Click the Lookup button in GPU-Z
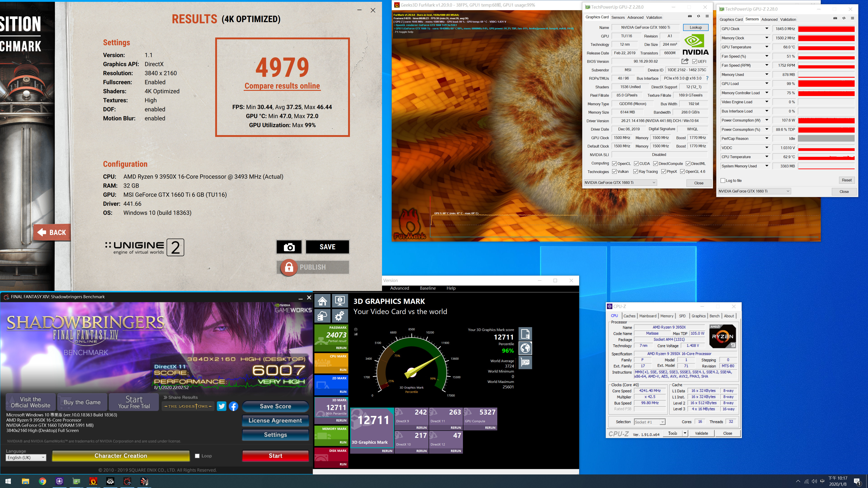This screenshot has width=868, height=488. (x=696, y=27)
